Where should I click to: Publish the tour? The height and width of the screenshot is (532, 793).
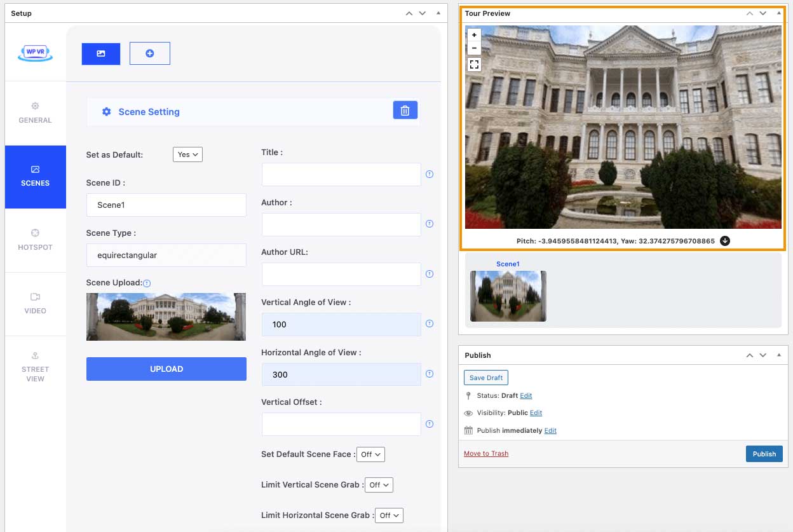pos(764,454)
